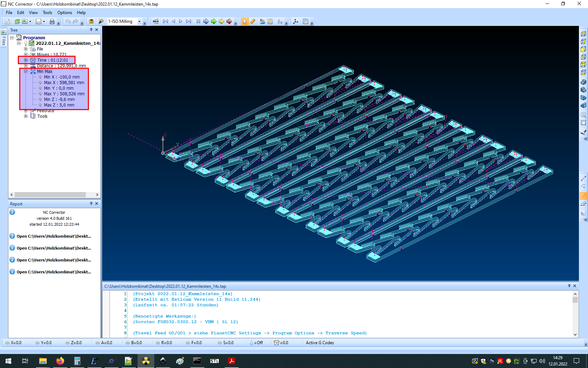Click the Tree panel horizontal scrollbar

pyautogui.click(x=50, y=195)
